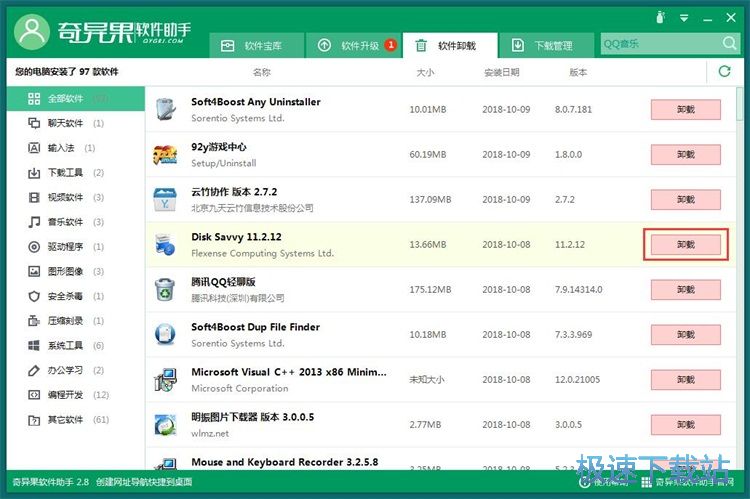Click 明振图片下载器 app icon

coord(165,424)
